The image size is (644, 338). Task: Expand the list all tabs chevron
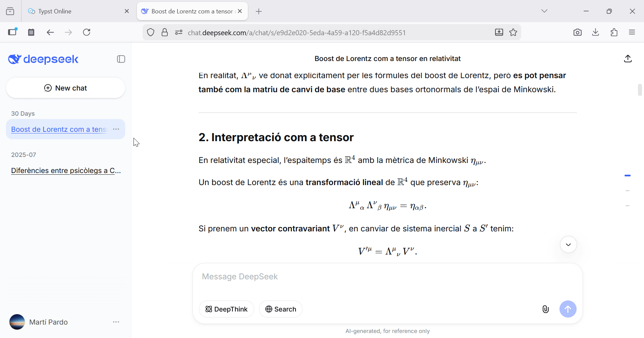point(544,11)
